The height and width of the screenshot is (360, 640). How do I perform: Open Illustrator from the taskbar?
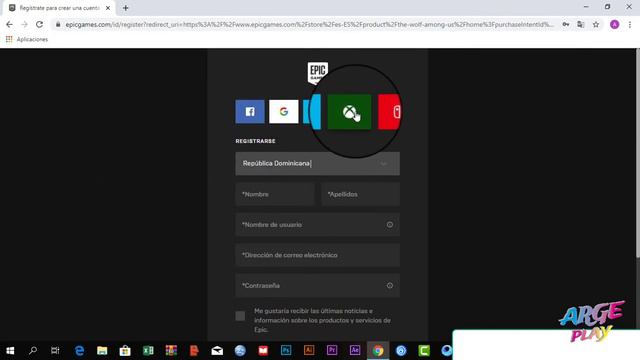[x=309, y=350]
